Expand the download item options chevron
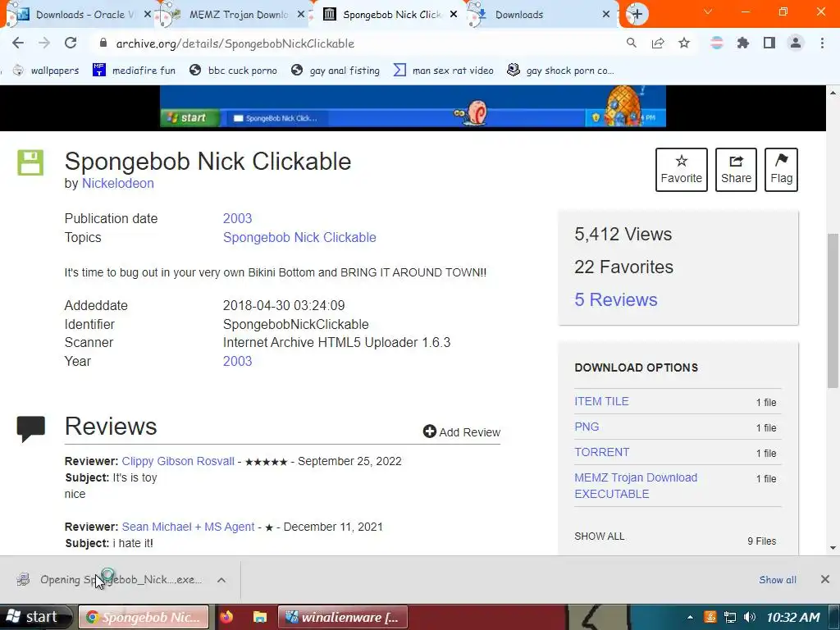Viewport: 840px width, 630px height. 221,580
